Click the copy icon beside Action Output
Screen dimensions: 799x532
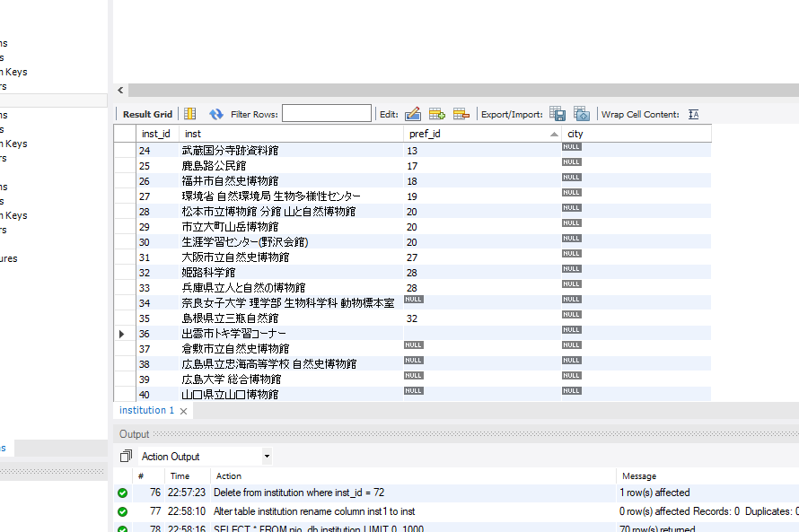pos(126,456)
